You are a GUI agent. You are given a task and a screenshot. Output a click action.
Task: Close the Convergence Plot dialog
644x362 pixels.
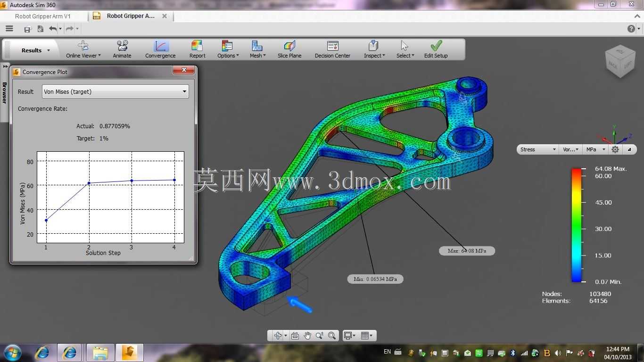coord(183,70)
